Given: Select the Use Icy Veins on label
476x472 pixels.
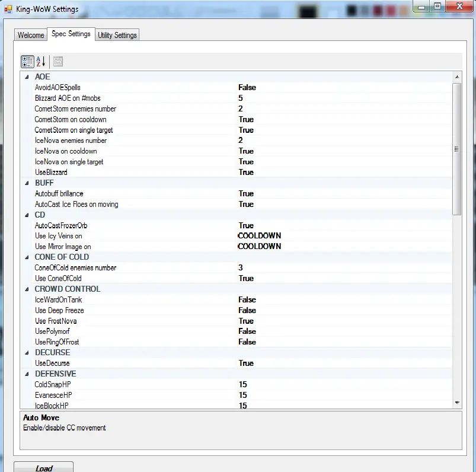Looking at the screenshot, I should point(58,236).
